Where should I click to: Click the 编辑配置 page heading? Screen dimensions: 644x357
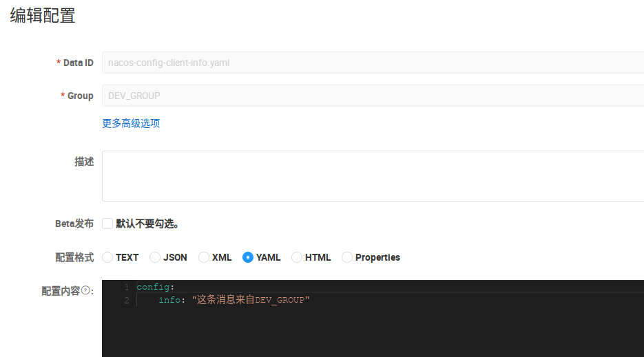(43, 17)
